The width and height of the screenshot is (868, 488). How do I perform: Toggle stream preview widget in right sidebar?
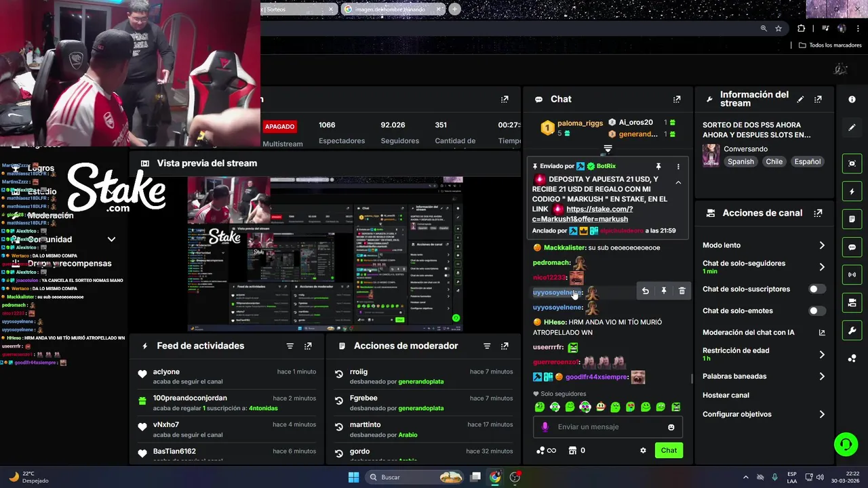[852, 163]
